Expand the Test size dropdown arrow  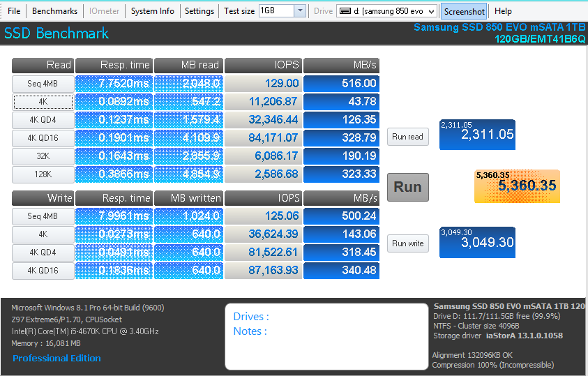[299, 11]
